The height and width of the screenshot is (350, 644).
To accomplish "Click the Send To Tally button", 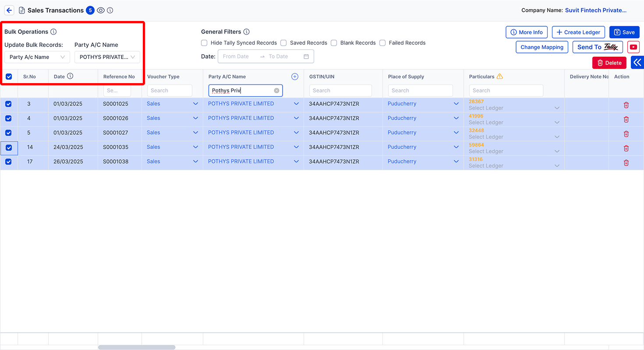I will [598, 47].
